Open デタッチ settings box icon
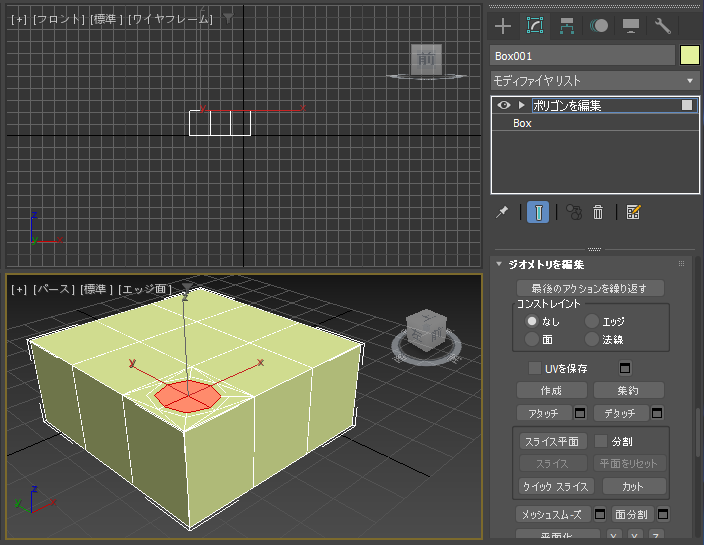The image size is (704, 545). click(657, 413)
